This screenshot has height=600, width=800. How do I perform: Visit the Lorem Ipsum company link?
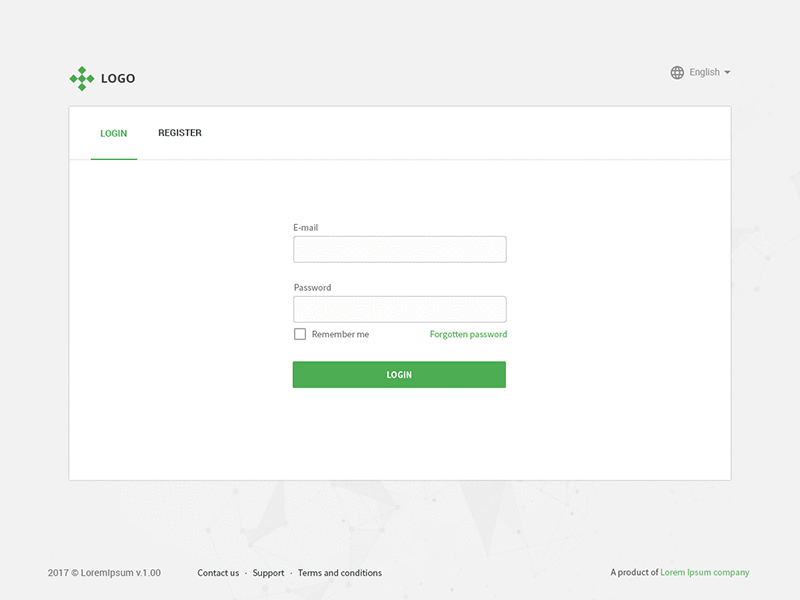pyautogui.click(x=703, y=572)
